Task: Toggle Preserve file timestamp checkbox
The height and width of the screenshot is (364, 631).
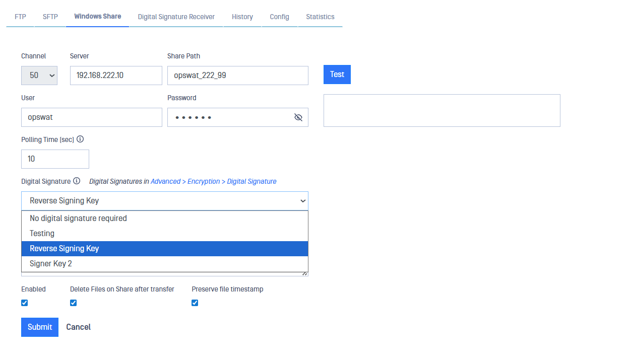Action: point(195,303)
